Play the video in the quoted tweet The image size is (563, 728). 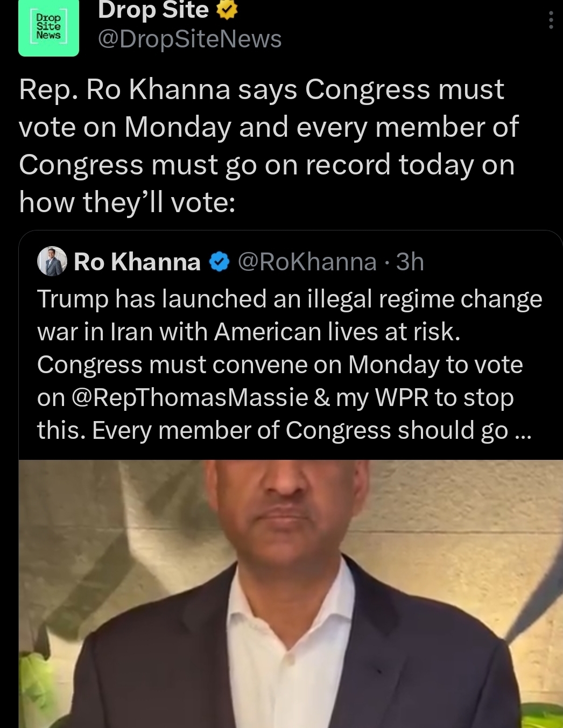(x=291, y=592)
